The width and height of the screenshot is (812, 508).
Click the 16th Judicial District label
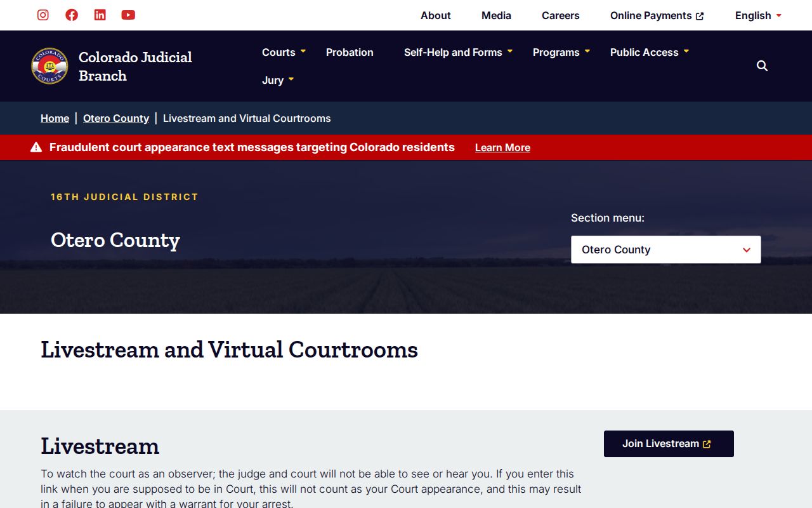pyautogui.click(x=124, y=197)
